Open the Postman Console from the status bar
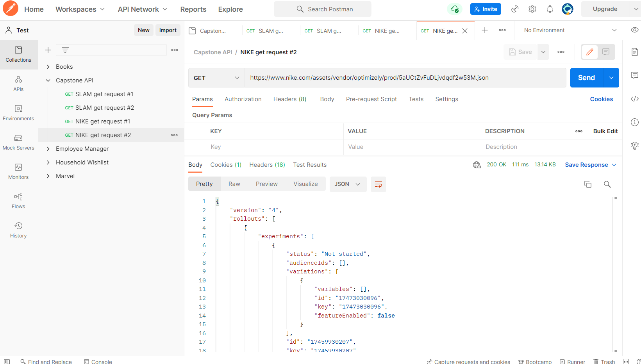This screenshot has height=364, width=641. pyautogui.click(x=98, y=362)
